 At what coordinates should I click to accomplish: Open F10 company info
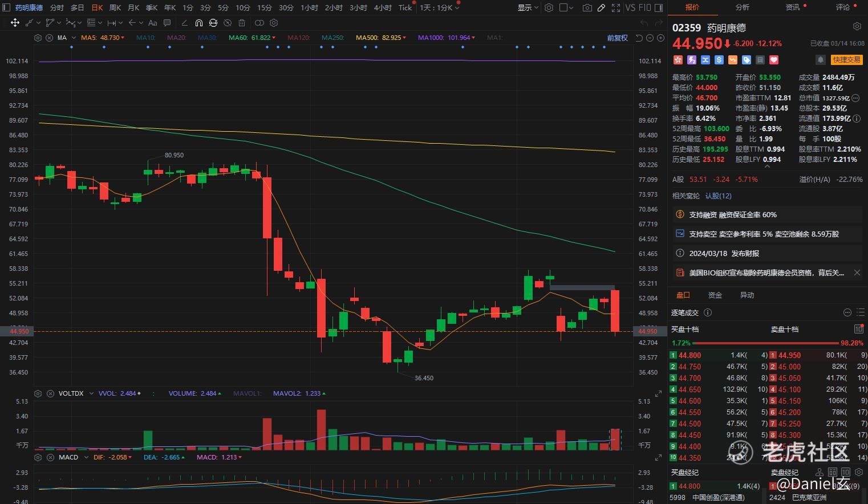644,7
